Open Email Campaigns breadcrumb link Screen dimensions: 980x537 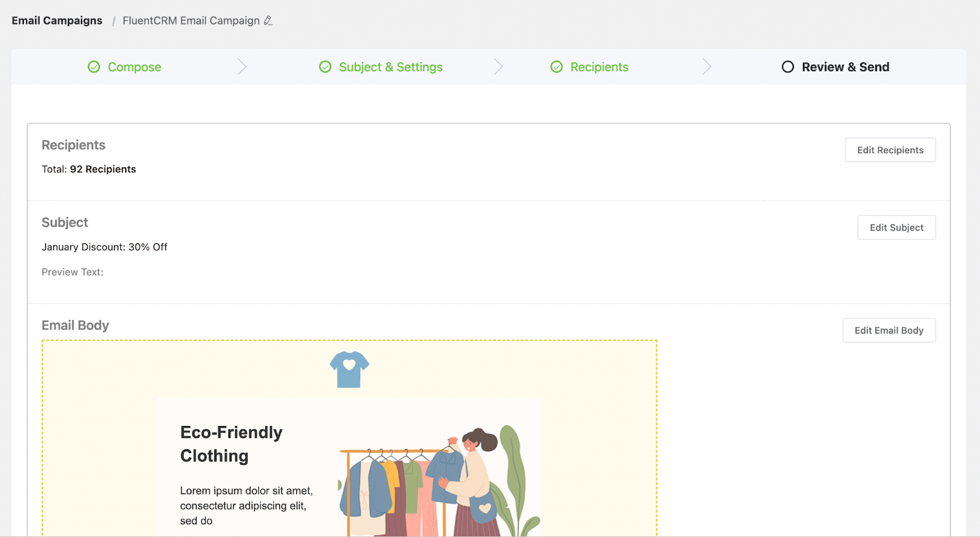click(x=57, y=21)
